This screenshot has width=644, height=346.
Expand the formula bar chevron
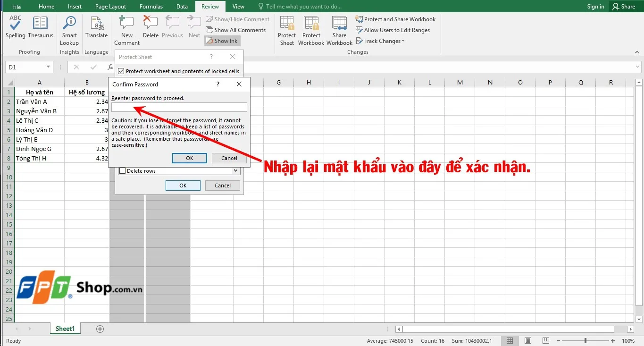click(x=638, y=68)
